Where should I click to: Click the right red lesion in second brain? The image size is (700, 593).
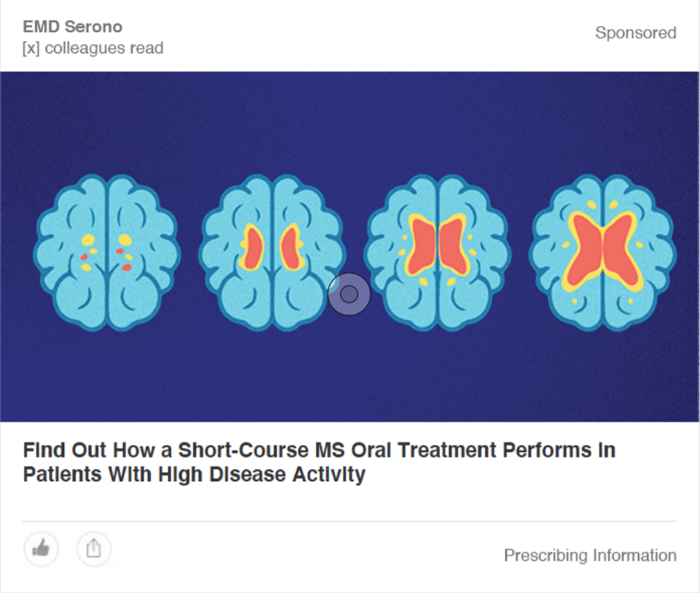pyautogui.click(x=291, y=248)
